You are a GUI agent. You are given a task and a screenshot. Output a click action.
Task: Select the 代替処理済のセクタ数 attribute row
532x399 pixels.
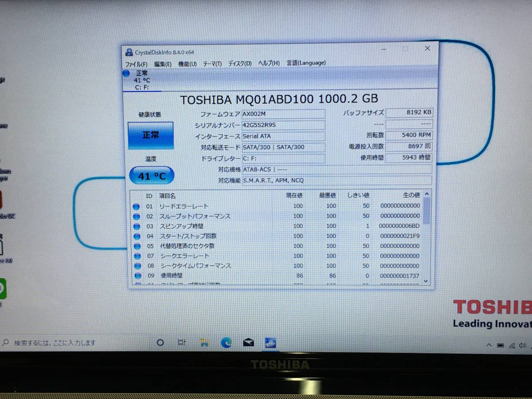click(x=277, y=246)
